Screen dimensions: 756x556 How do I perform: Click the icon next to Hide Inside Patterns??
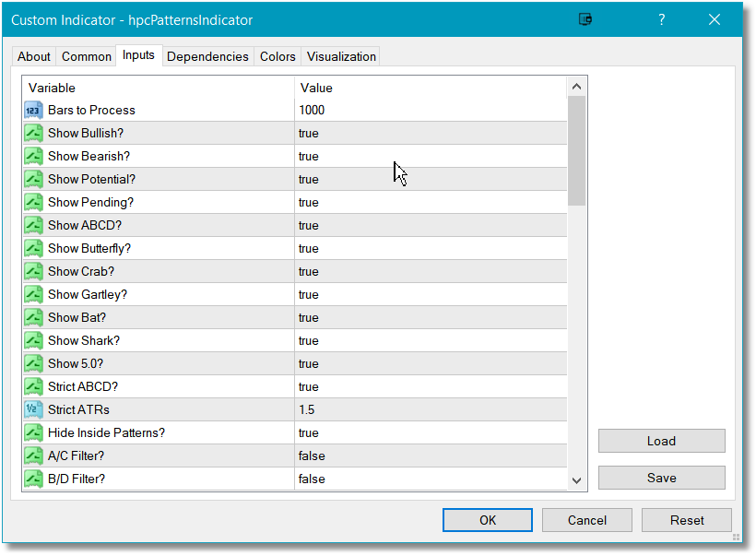tap(33, 432)
